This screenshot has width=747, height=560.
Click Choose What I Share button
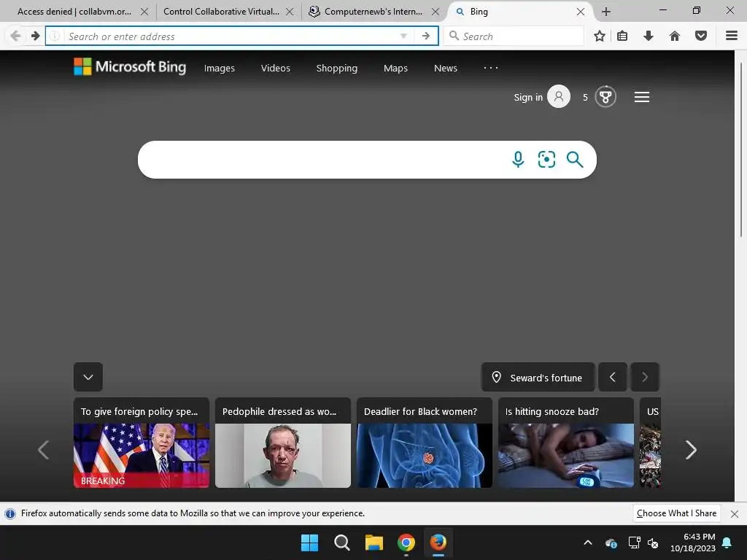click(676, 513)
